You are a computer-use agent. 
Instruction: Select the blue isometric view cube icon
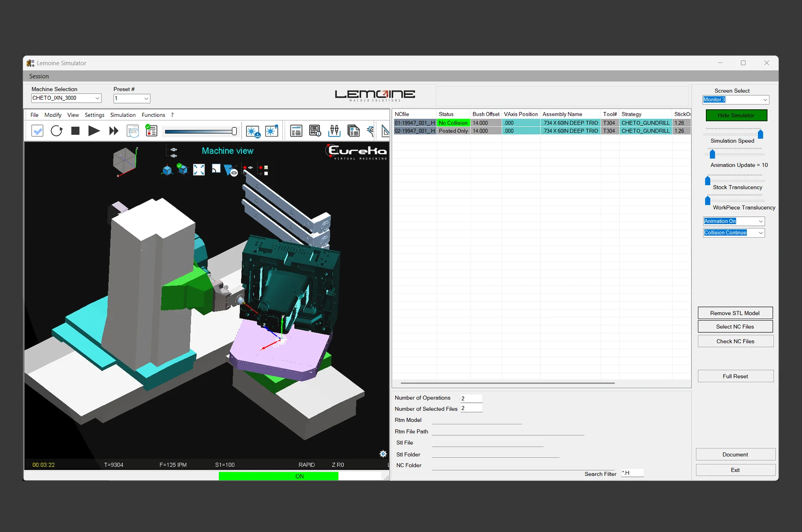click(167, 170)
